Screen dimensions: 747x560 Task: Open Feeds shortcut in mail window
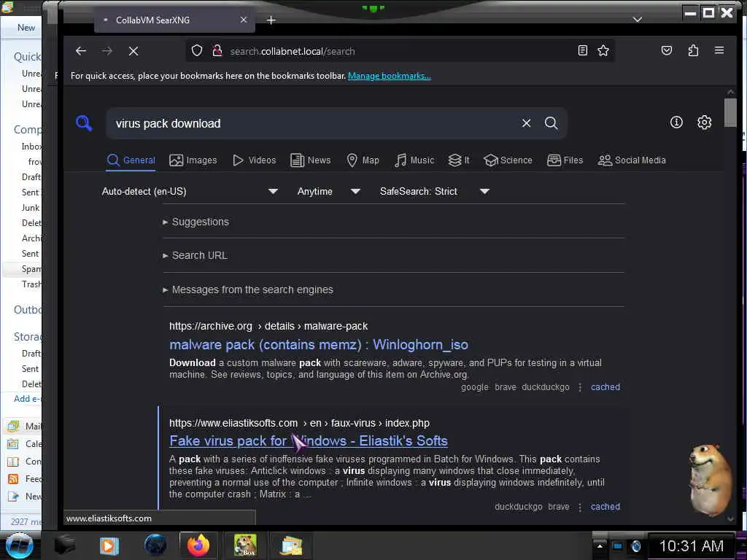coord(25,479)
